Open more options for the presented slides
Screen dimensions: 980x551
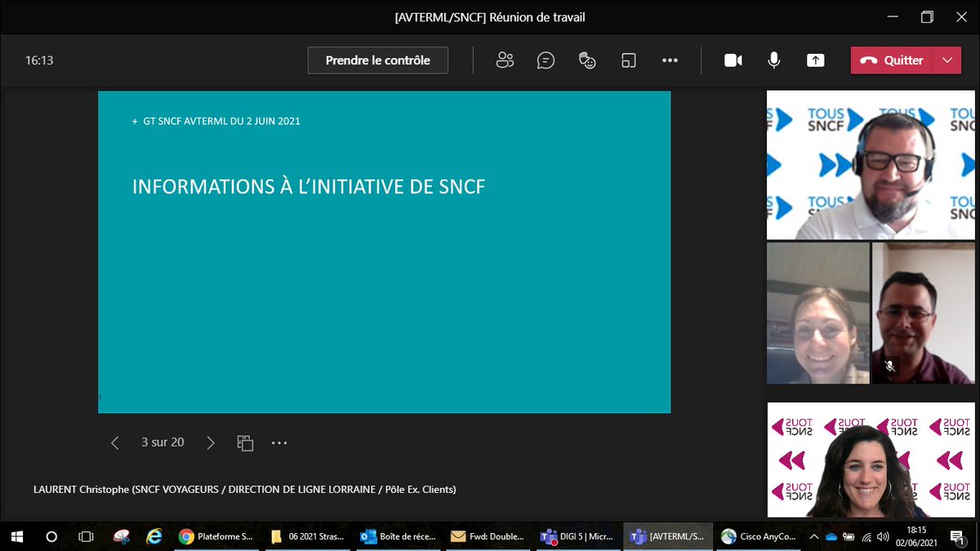[x=279, y=442]
